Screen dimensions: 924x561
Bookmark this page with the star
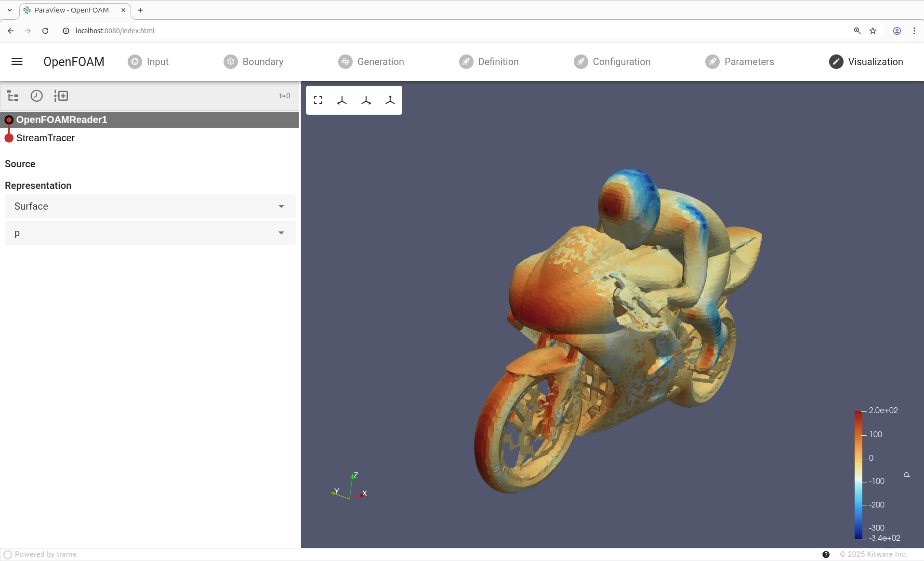pyautogui.click(x=873, y=31)
